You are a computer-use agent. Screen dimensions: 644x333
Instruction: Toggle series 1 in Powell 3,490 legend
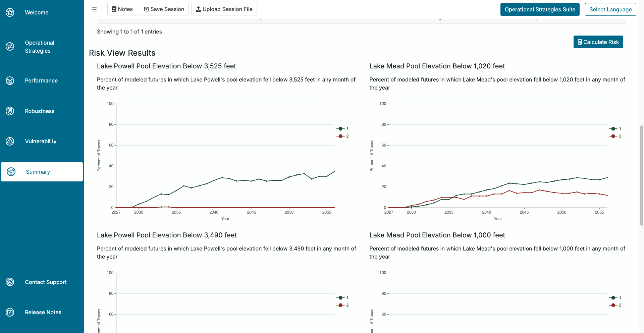click(343, 298)
